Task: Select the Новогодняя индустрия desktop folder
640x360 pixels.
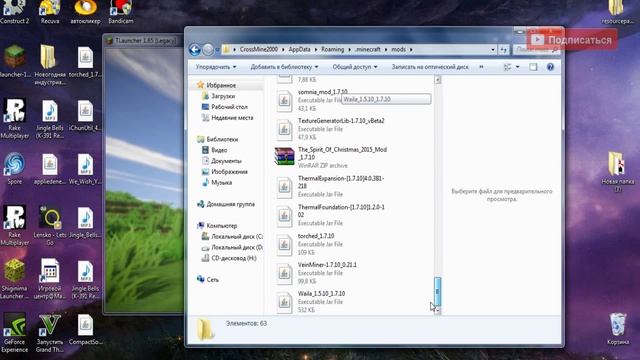Action: pos(50,65)
